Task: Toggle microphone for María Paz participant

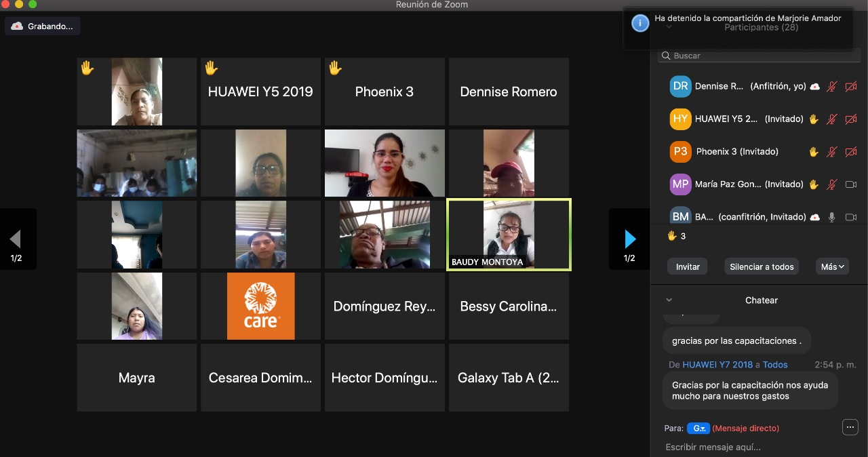Action: click(832, 184)
